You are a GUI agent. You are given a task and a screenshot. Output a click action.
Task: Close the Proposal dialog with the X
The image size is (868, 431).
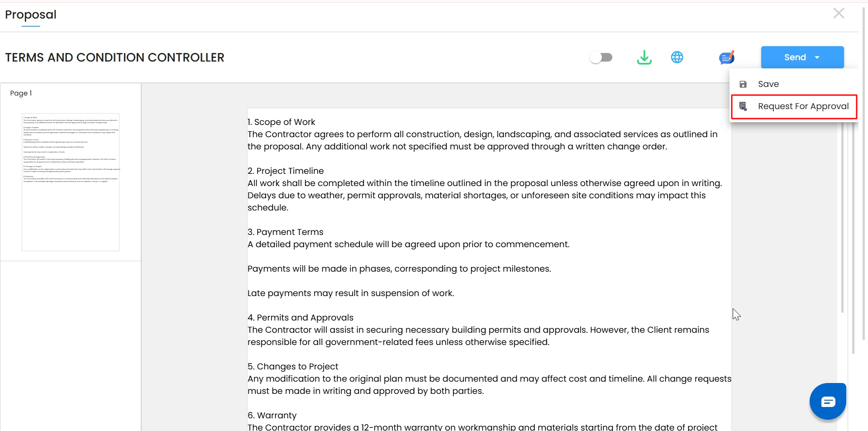pos(839,14)
